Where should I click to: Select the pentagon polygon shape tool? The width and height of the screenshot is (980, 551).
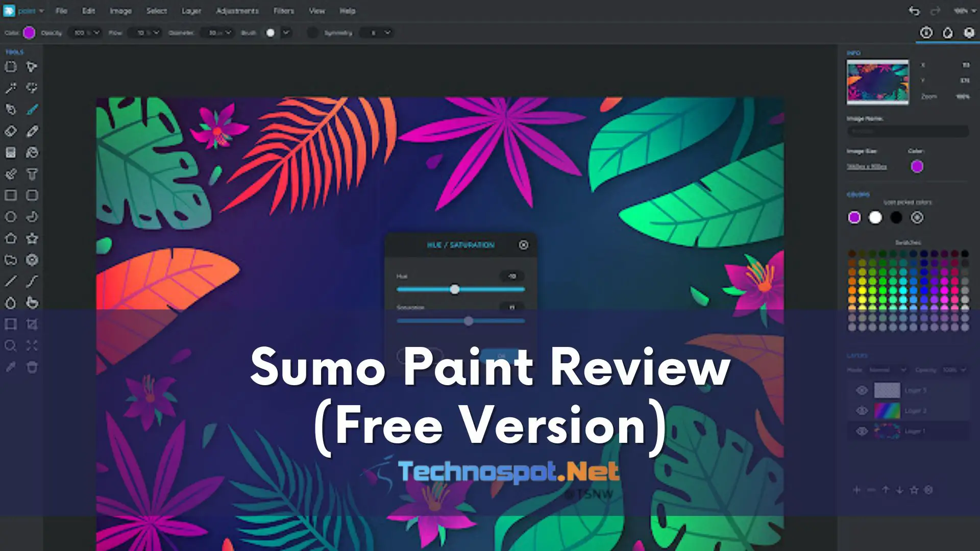coord(11,238)
